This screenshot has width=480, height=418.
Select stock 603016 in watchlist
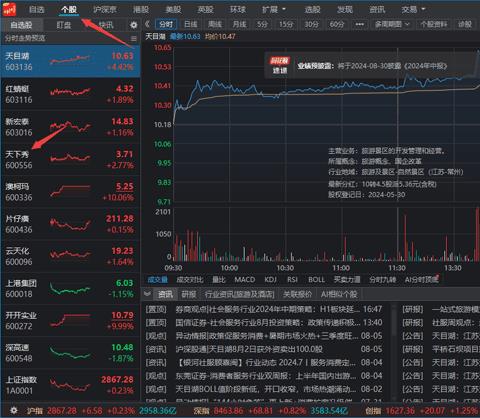pyautogui.click(x=70, y=127)
